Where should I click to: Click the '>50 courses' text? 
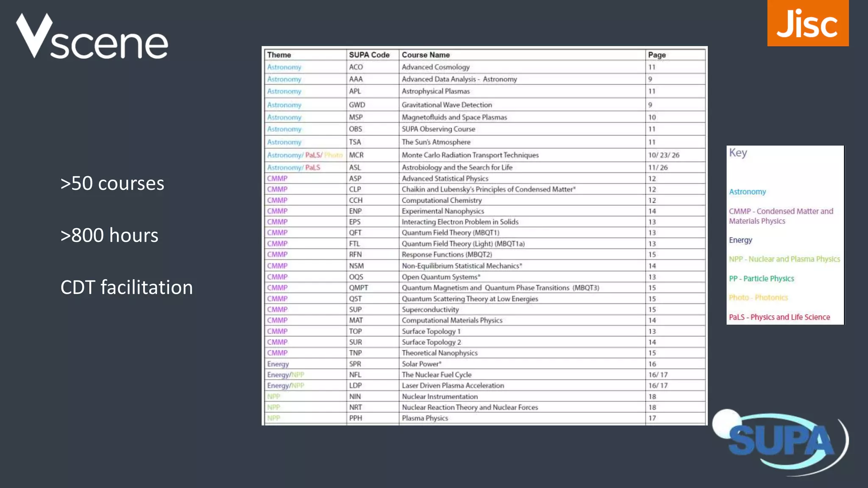click(112, 183)
